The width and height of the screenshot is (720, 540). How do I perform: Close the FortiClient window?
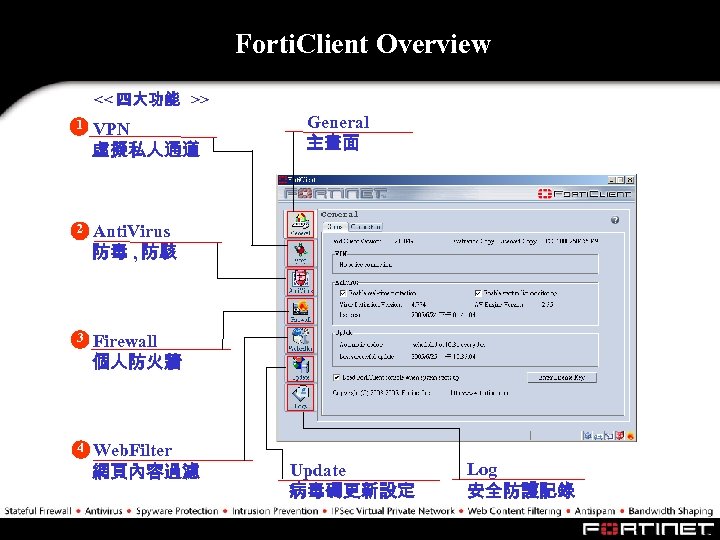pyautogui.click(x=630, y=180)
